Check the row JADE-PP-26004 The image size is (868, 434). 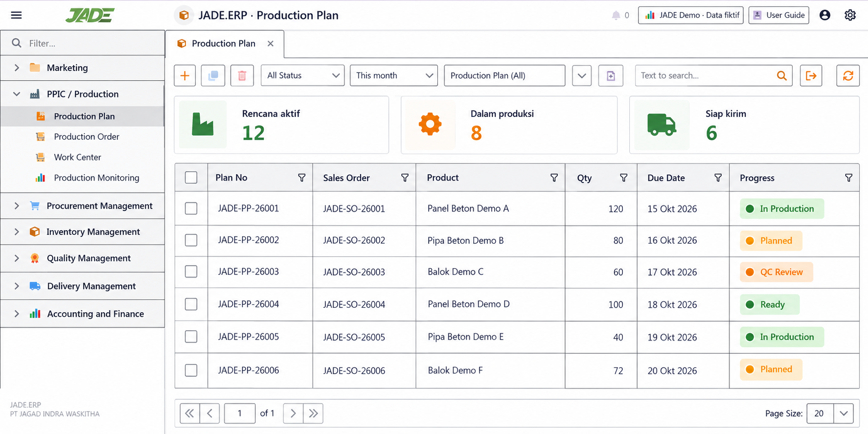[x=191, y=304]
